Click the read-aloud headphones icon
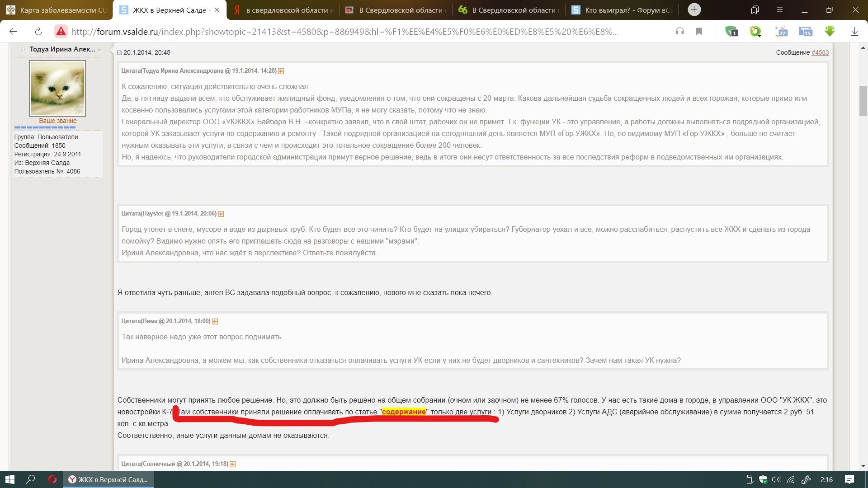The height and width of the screenshot is (488, 868). (x=679, y=31)
